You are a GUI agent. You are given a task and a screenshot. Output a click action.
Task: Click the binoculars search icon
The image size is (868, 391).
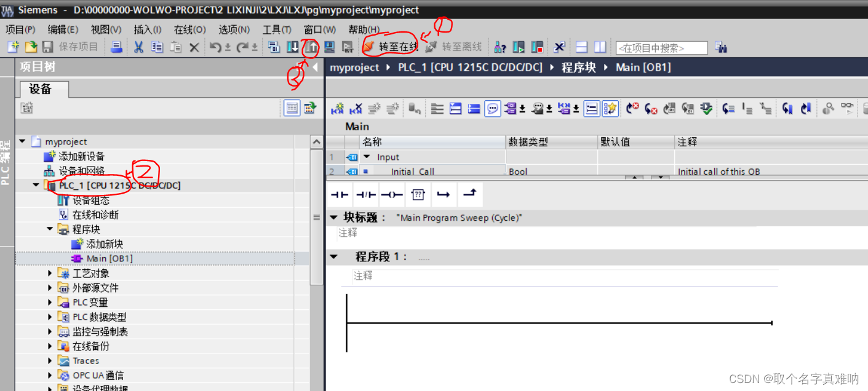(x=721, y=47)
